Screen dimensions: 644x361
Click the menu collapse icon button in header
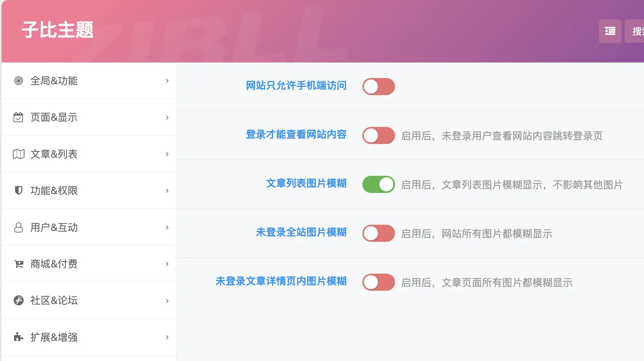tap(610, 31)
